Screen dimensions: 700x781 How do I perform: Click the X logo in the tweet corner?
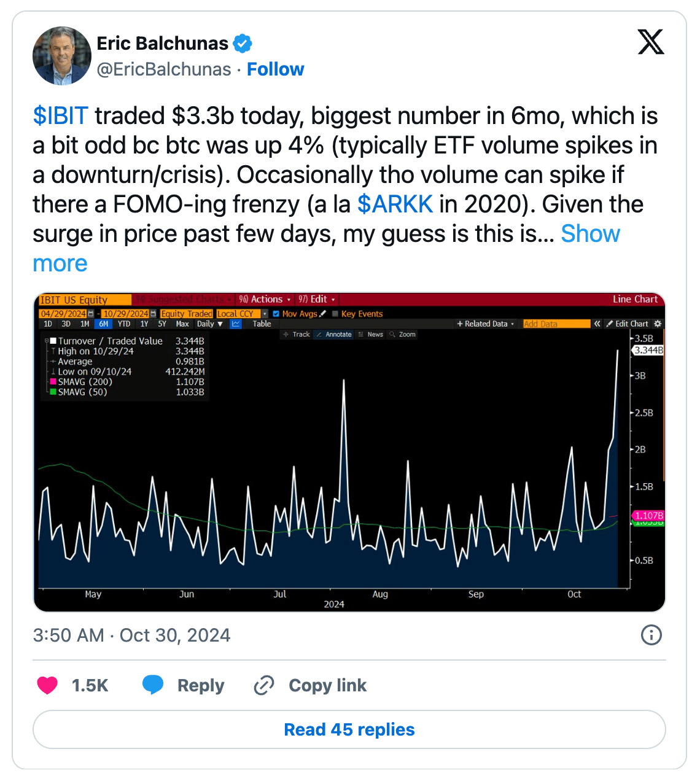pos(651,42)
